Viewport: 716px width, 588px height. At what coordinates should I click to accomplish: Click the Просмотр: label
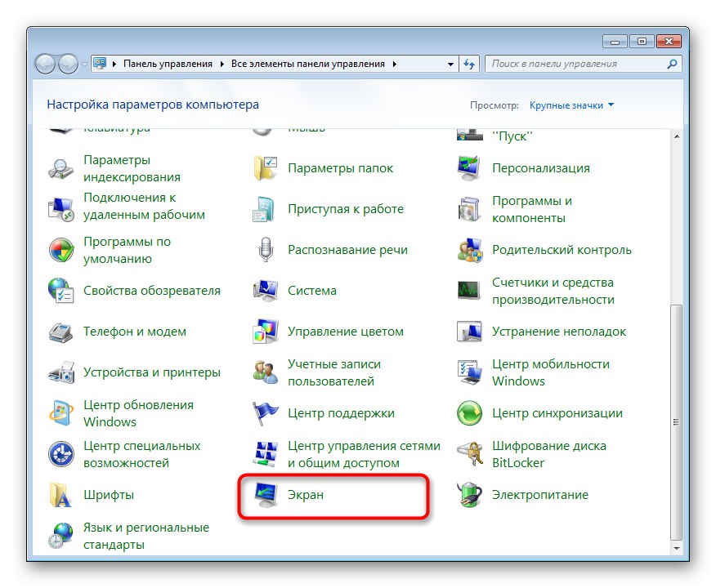pos(494,105)
